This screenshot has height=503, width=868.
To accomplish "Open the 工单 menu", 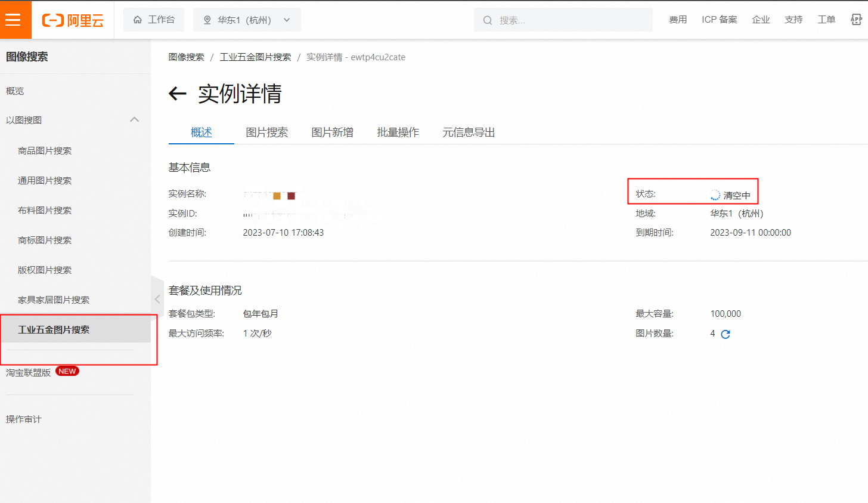I will click(x=826, y=20).
